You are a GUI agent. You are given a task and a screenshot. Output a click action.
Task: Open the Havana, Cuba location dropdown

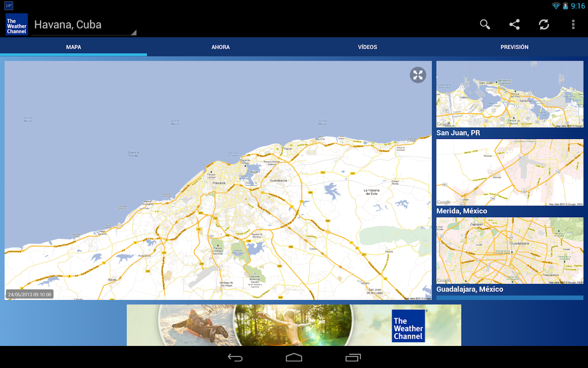(84, 25)
